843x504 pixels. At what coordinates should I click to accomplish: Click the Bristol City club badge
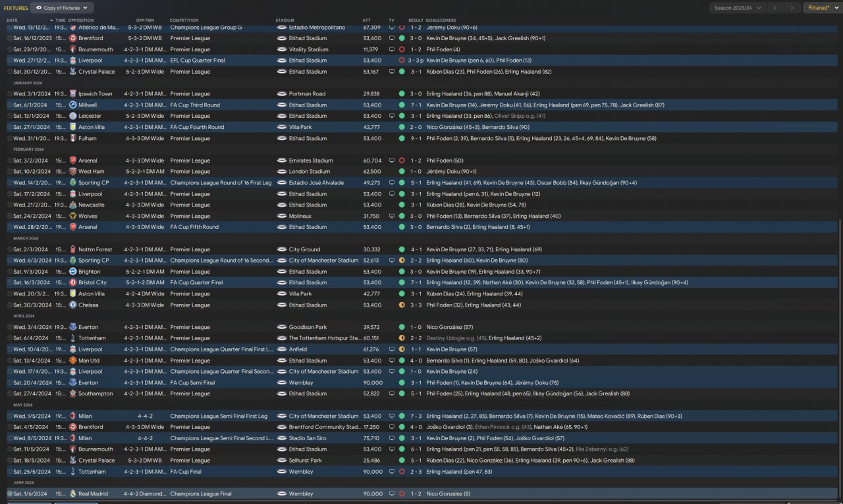click(73, 282)
